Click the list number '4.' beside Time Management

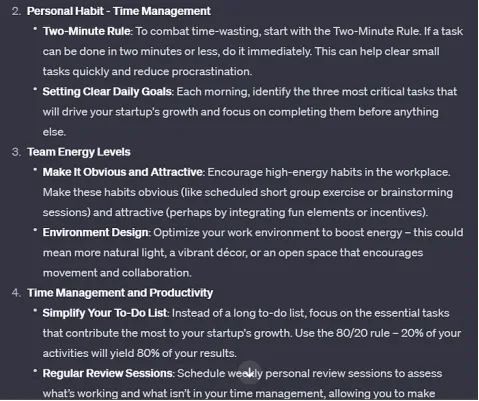coord(16,293)
